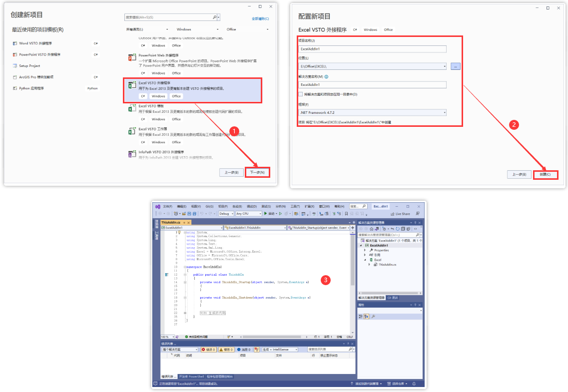Click the property pages wrench icon

click(x=373, y=317)
